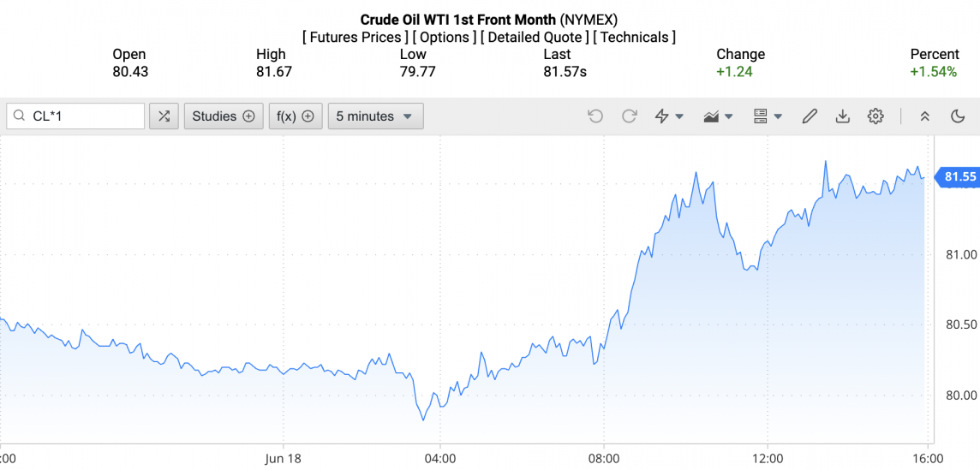The image size is (980, 470).
Task: Open the chart type dropdown
Action: tap(718, 116)
